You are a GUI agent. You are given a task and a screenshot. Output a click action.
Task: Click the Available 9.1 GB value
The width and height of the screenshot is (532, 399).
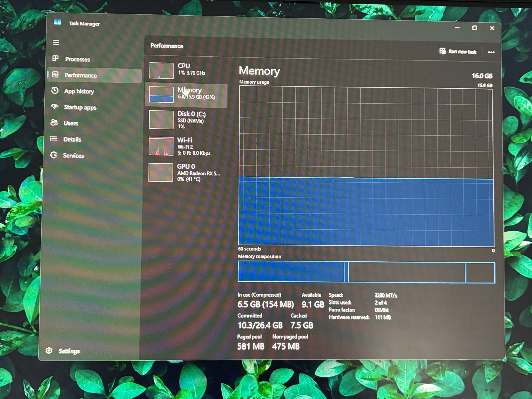point(313,304)
